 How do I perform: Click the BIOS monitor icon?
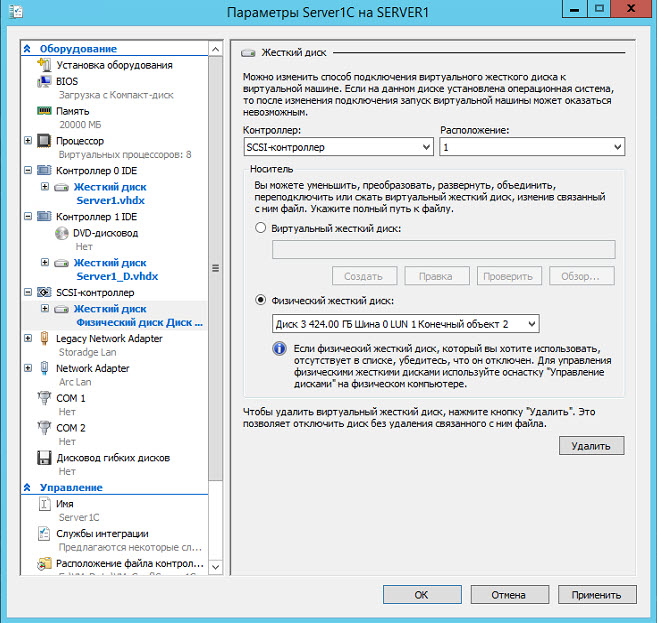[x=44, y=81]
